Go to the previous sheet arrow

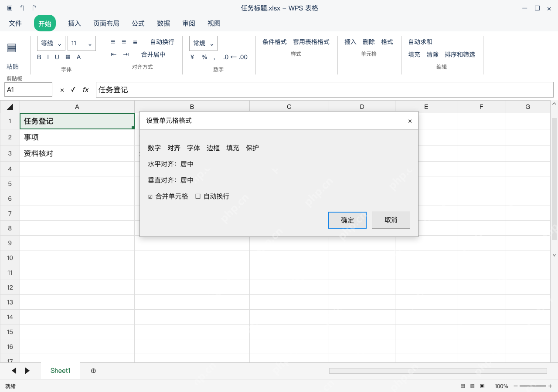(x=14, y=371)
